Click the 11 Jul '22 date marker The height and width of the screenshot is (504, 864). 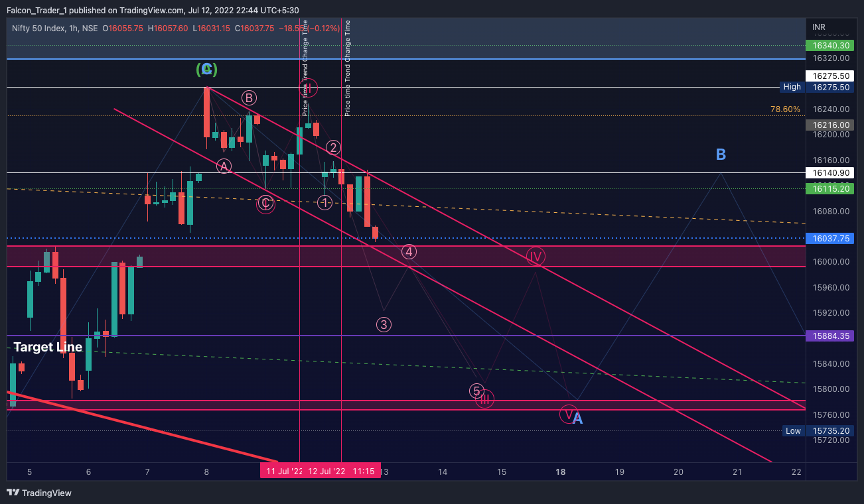[284, 472]
